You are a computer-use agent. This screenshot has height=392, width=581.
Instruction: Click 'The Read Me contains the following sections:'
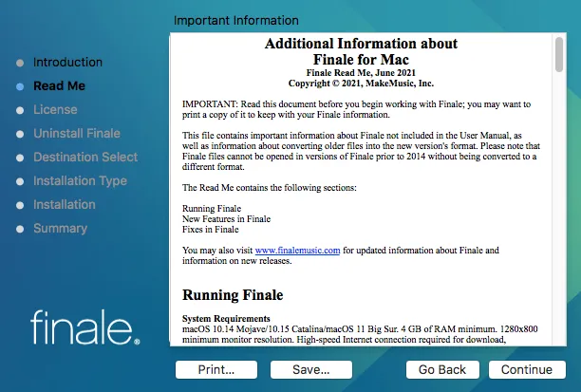270,188
